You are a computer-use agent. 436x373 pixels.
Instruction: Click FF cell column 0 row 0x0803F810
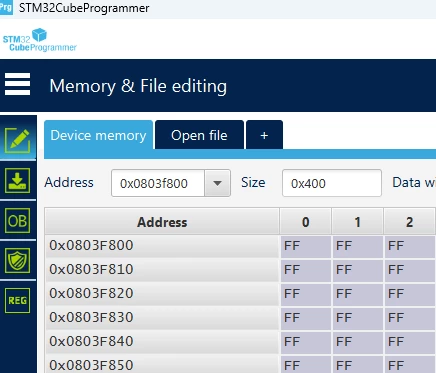[306, 270]
